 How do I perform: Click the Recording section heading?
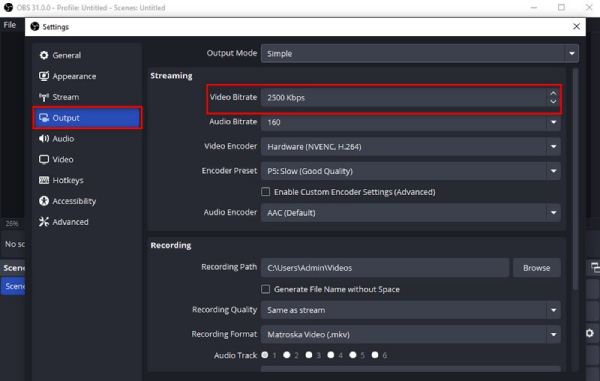(x=171, y=245)
